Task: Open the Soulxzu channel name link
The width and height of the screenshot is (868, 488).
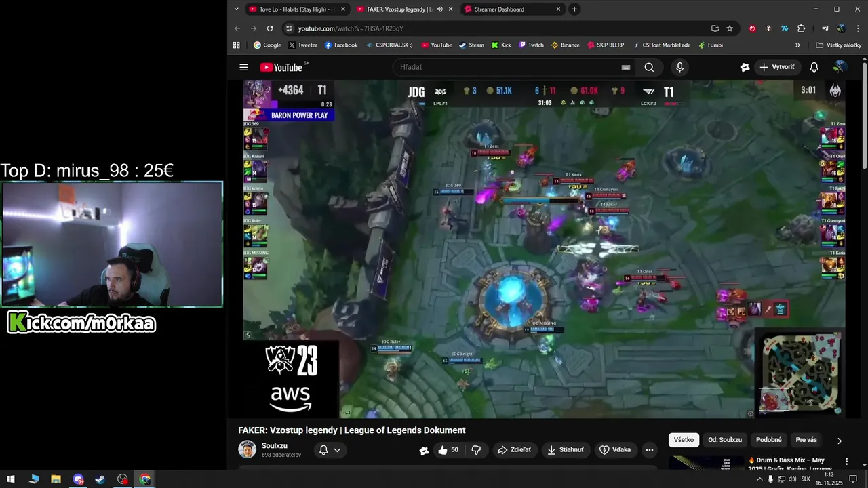Action: pos(275,445)
